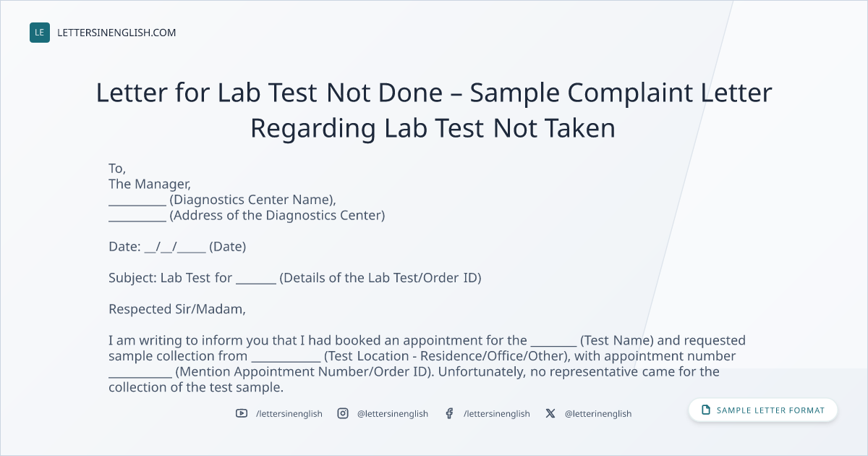Click the Instagram icon
The width and height of the screenshot is (868, 456).
[x=343, y=413]
